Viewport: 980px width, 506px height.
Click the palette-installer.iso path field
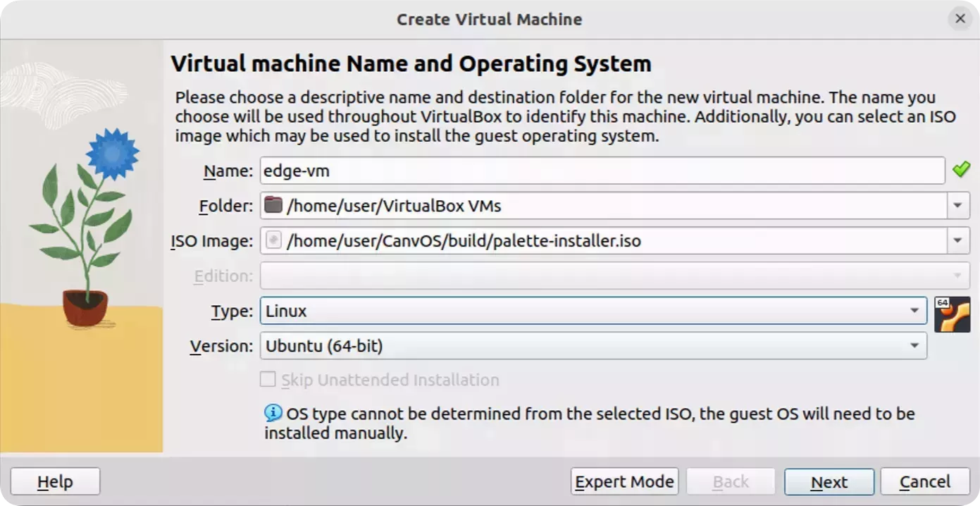493,240
